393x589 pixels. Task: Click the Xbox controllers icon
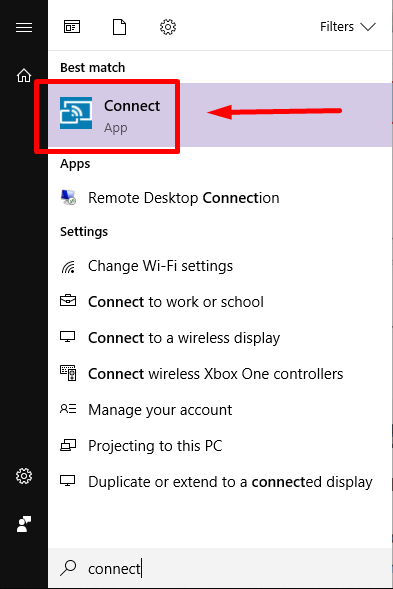[68, 373]
